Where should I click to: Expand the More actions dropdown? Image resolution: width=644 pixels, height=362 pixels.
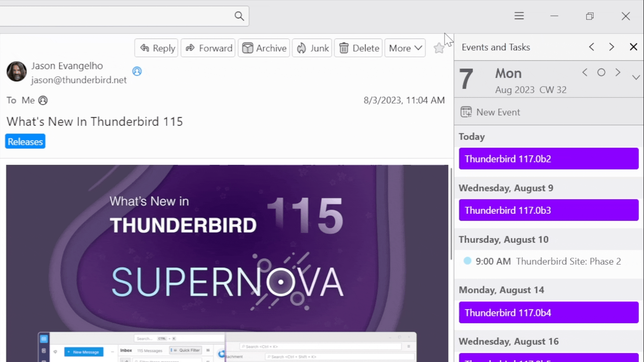tap(405, 48)
